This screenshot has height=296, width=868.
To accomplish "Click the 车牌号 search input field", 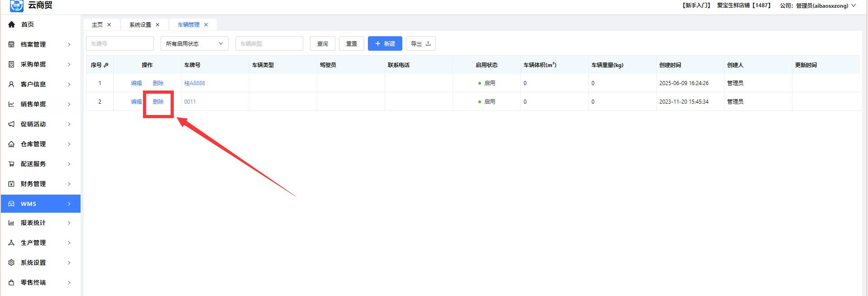I will pyautogui.click(x=120, y=44).
